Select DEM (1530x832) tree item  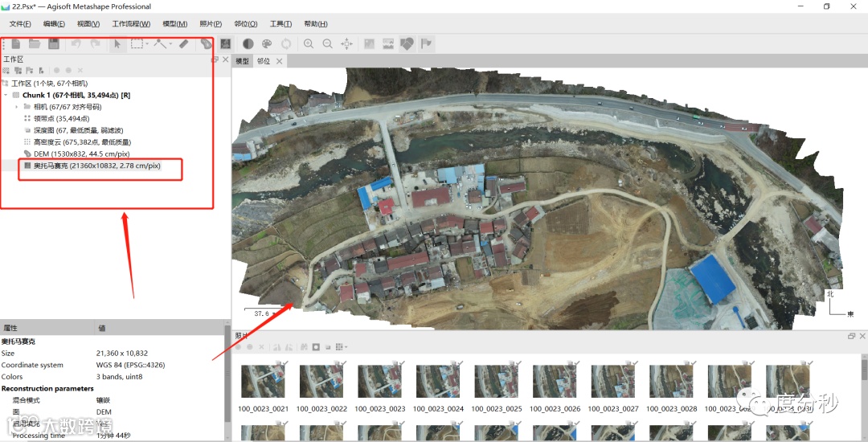point(81,153)
